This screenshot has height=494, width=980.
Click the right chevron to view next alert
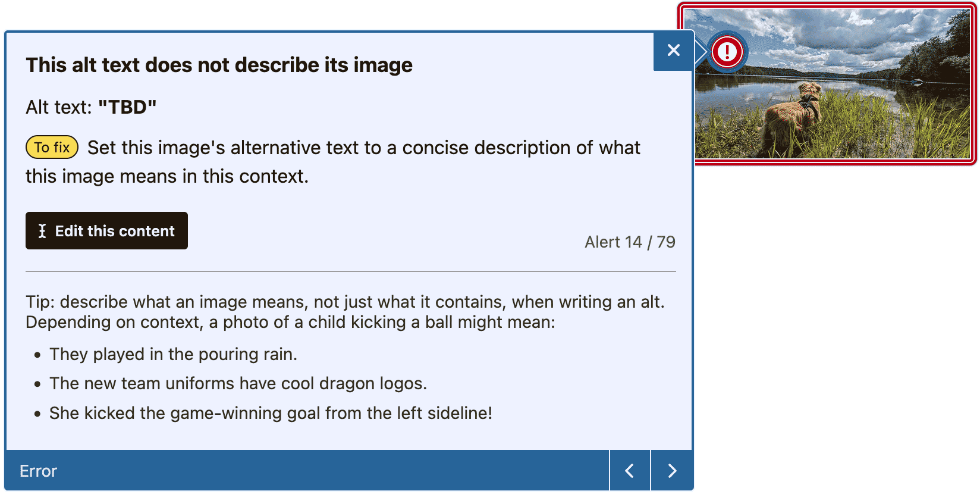point(671,470)
